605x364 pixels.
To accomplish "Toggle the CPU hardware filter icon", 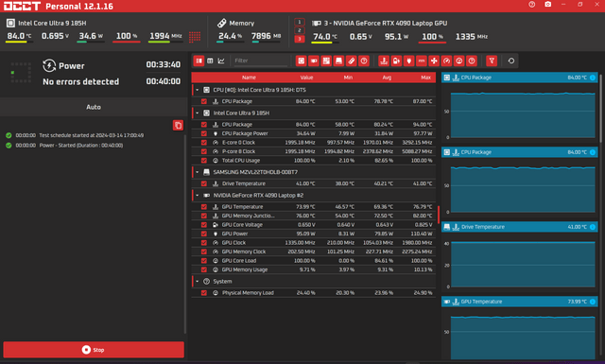I will click(x=301, y=61).
